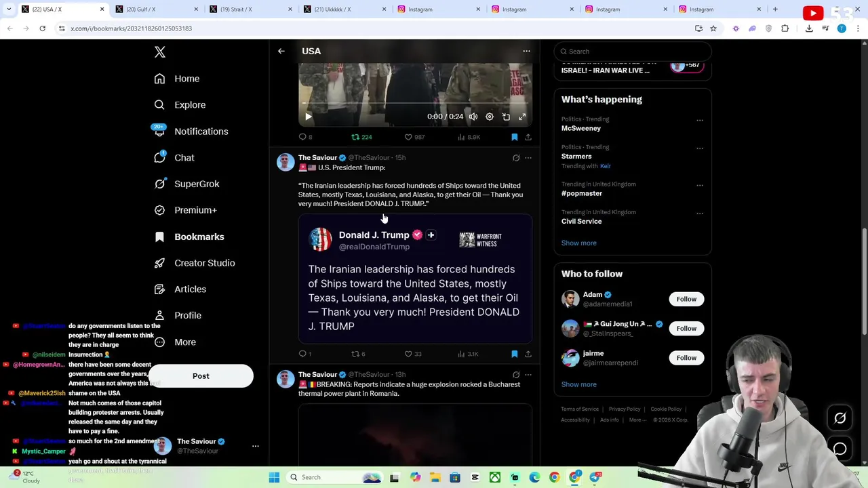Open video settings gear
868x488 pixels.
[490, 117]
